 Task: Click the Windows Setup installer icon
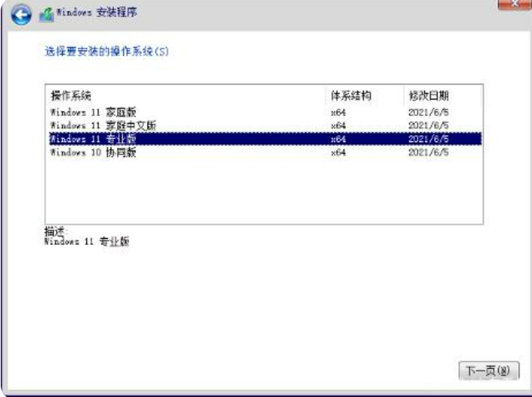(x=46, y=15)
